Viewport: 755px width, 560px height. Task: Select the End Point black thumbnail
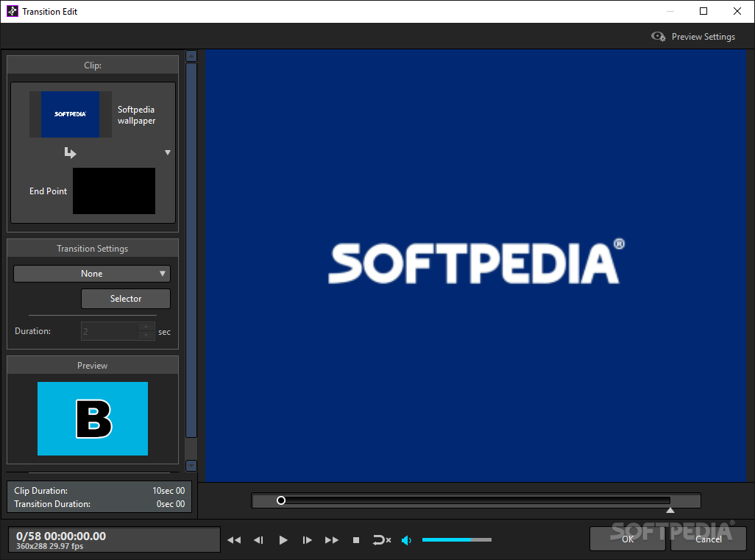(x=114, y=191)
